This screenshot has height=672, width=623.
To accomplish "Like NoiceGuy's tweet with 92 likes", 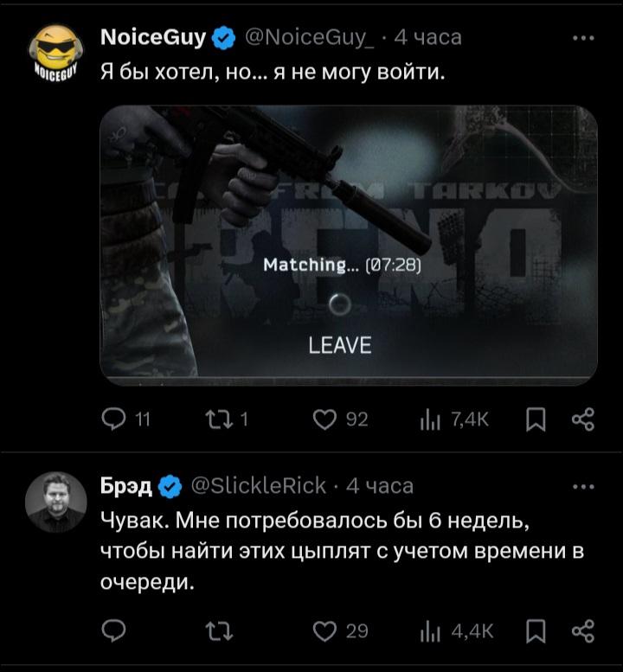I will point(340,419).
